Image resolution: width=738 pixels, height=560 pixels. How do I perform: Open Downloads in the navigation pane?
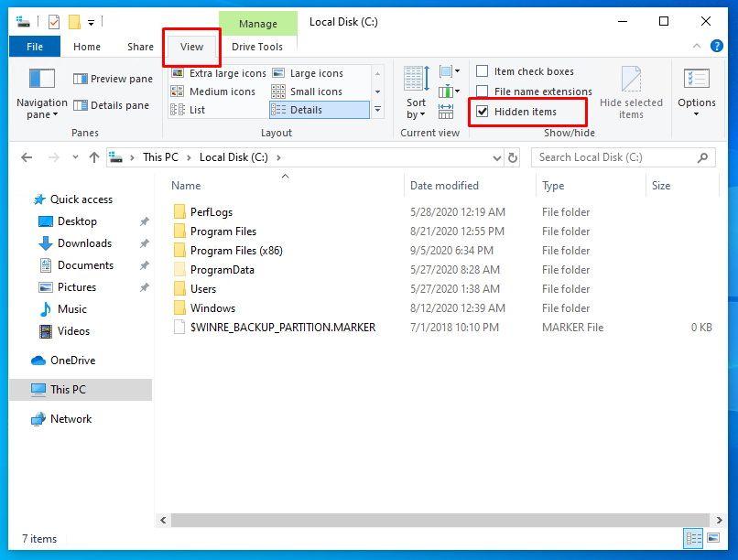click(85, 243)
